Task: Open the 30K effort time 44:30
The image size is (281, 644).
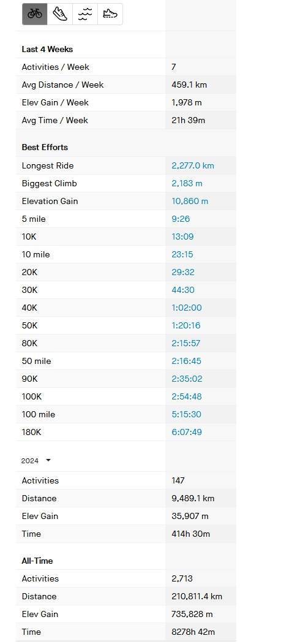Action: 183,290
